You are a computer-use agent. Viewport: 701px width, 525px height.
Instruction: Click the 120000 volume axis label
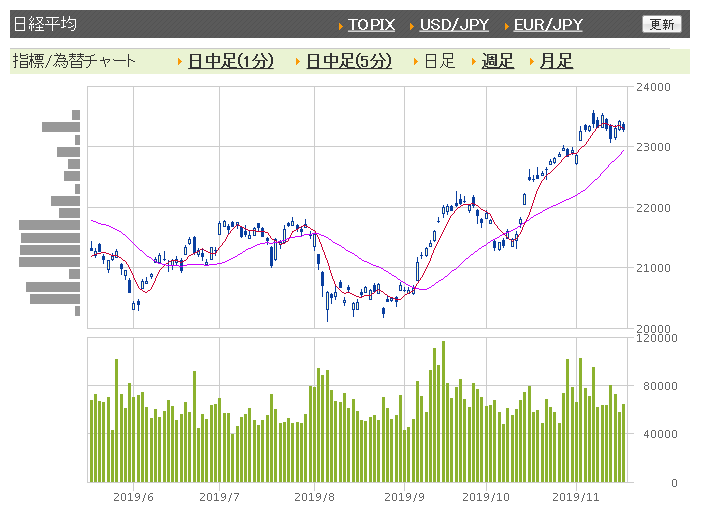pyautogui.click(x=656, y=338)
